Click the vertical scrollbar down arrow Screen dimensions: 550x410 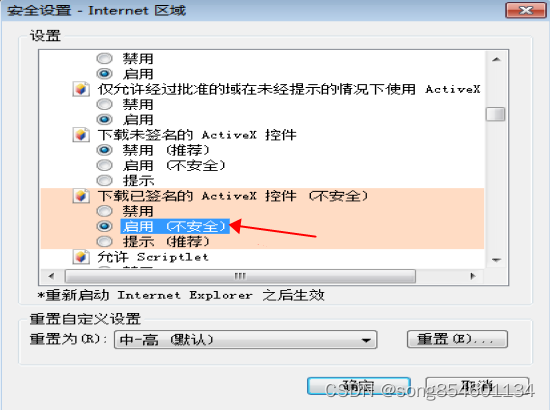496,260
